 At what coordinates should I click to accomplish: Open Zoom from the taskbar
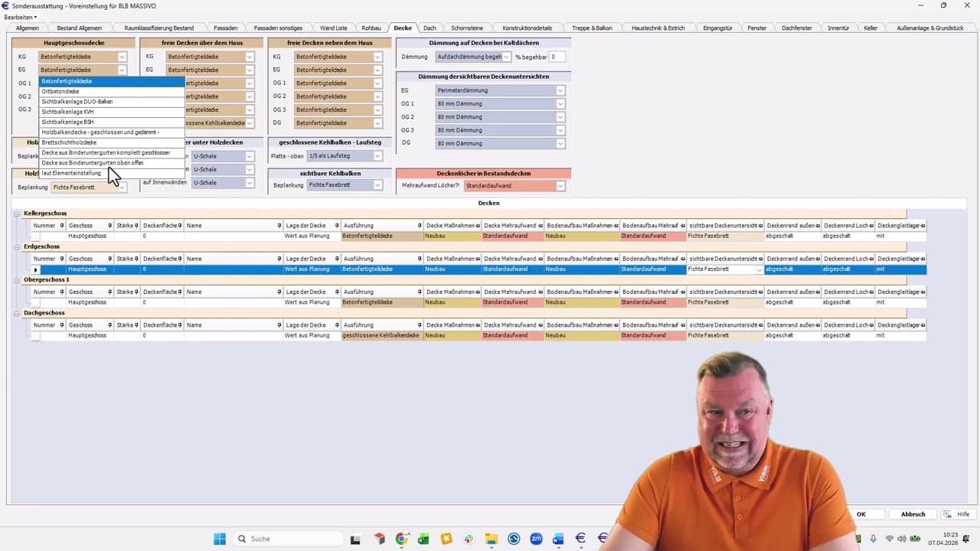click(536, 539)
